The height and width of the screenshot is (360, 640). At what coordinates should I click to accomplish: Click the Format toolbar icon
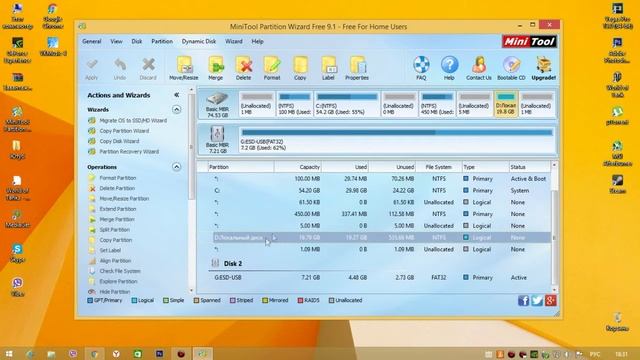point(272,64)
